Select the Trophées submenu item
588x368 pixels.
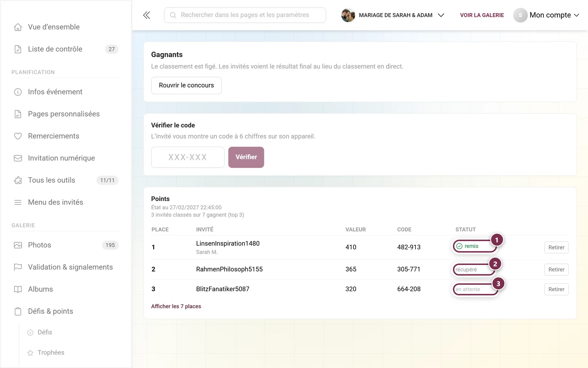pos(51,352)
